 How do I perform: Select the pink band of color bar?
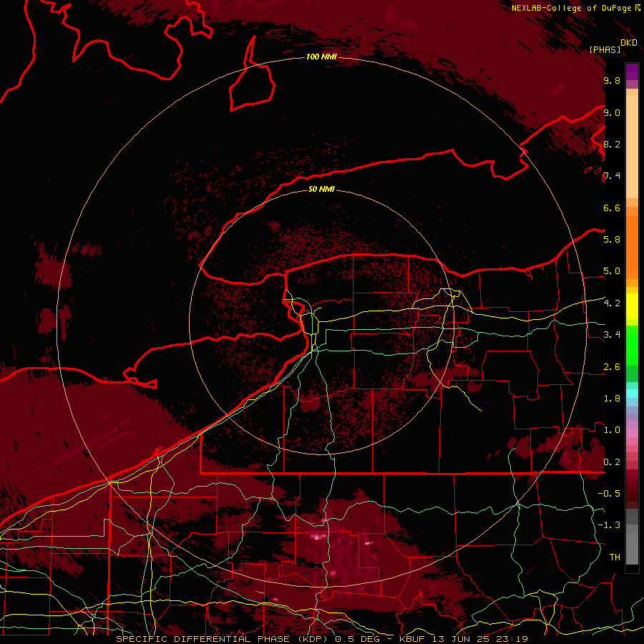[632, 434]
